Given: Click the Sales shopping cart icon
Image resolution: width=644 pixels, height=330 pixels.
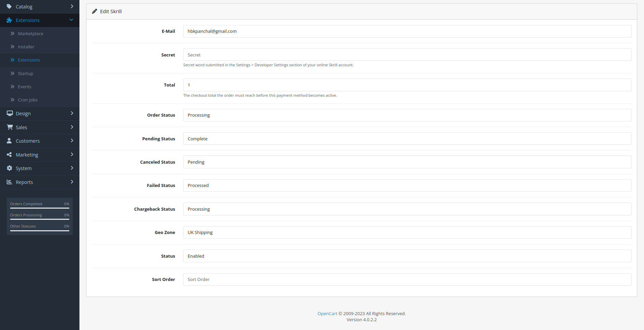Looking at the screenshot, I should pyautogui.click(x=9, y=127).
